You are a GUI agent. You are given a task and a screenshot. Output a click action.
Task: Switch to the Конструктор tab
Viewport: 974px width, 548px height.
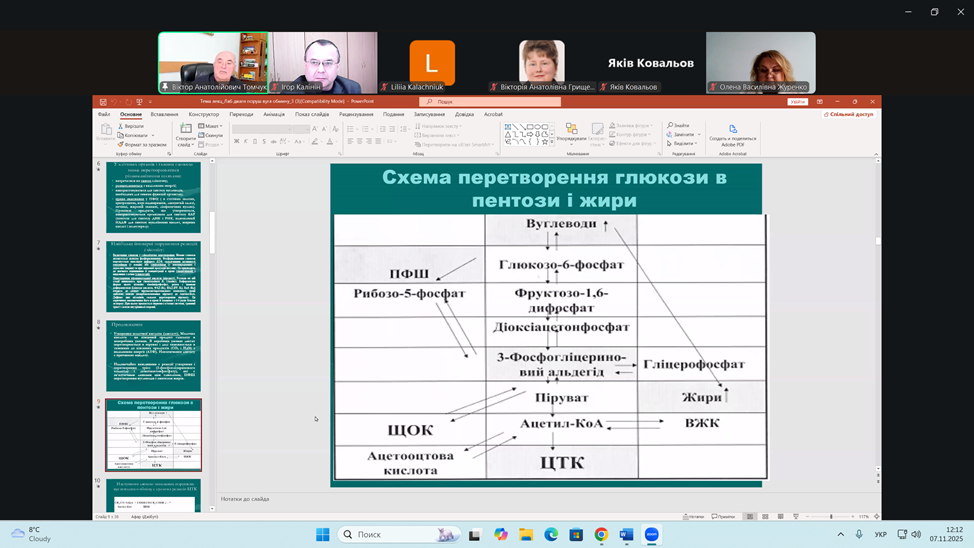(x=204, y=114)
